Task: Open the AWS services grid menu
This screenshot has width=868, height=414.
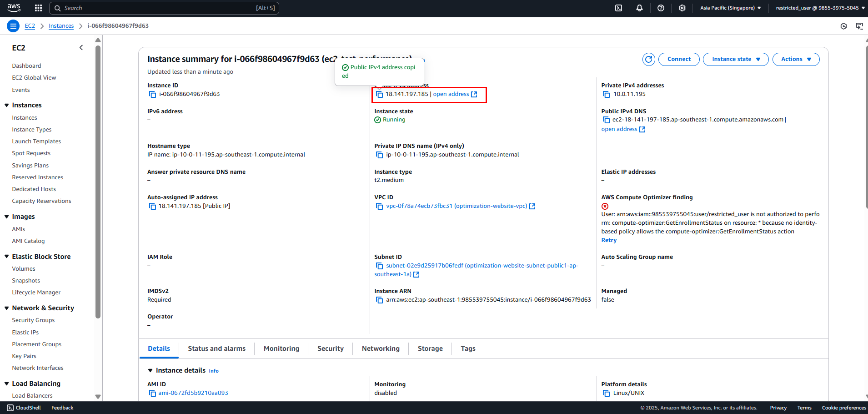Action: [39, 8]
